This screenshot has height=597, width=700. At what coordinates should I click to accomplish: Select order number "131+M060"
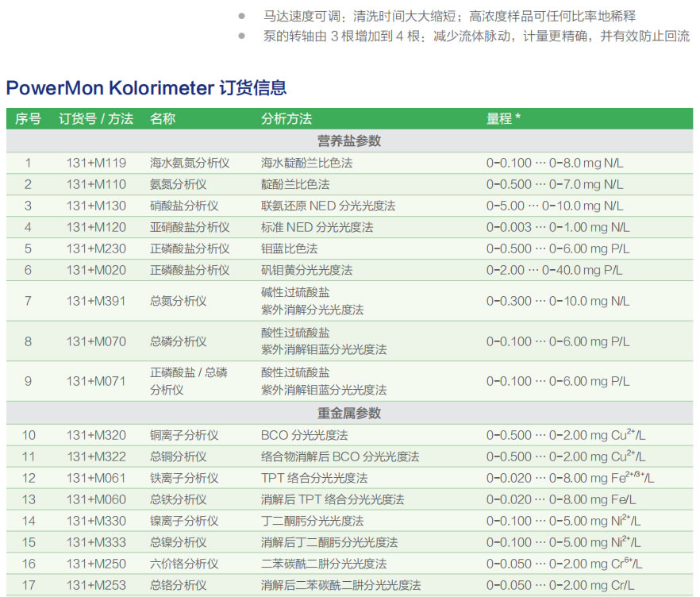pyautogui.click(x=96, y=499)
